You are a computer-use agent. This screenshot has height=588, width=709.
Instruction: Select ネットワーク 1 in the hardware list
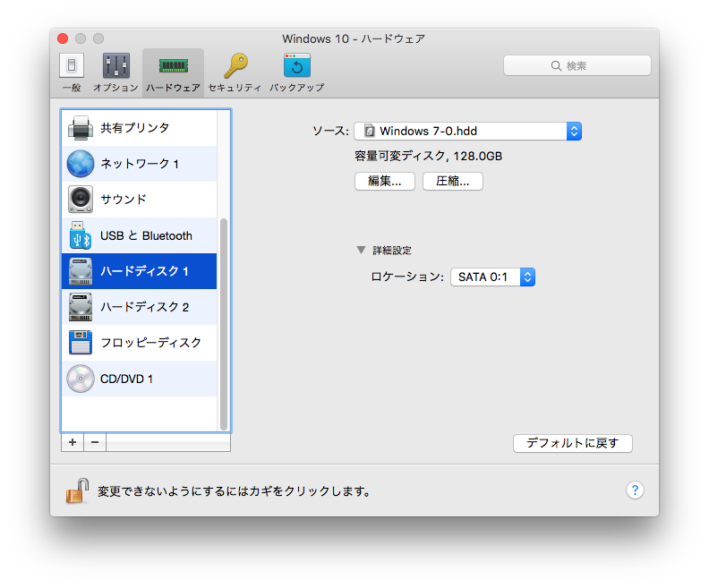tap(140, 164)
